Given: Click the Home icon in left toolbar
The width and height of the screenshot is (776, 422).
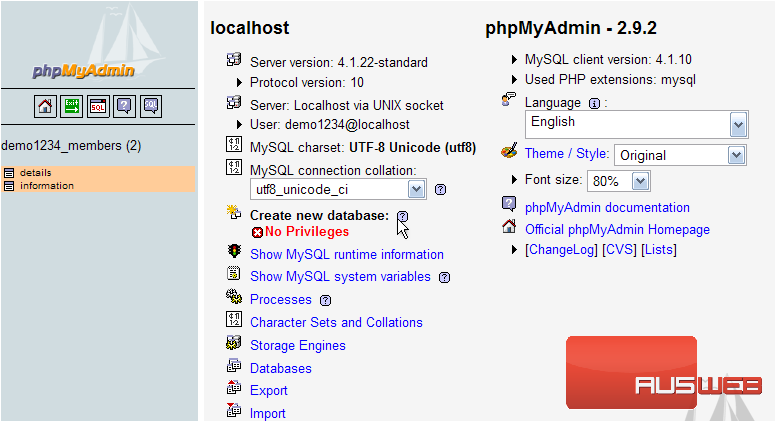Looking at the screenshot, I should click(x=45, y=106).
